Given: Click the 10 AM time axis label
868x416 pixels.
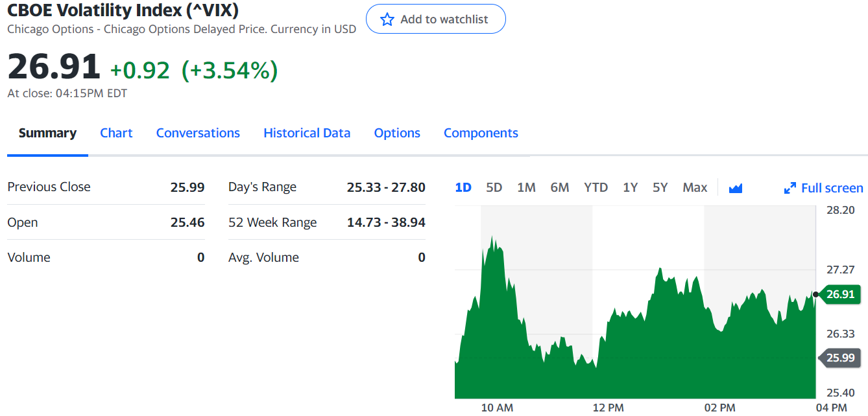Looking at the screenshot, I should (497, 408).
